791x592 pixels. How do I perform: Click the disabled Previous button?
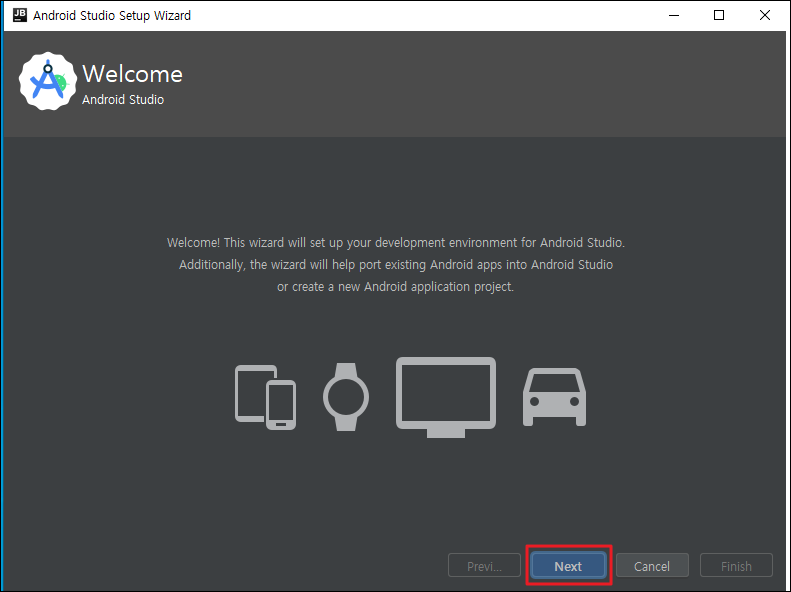pyautogui.click(x=484, y=566)
